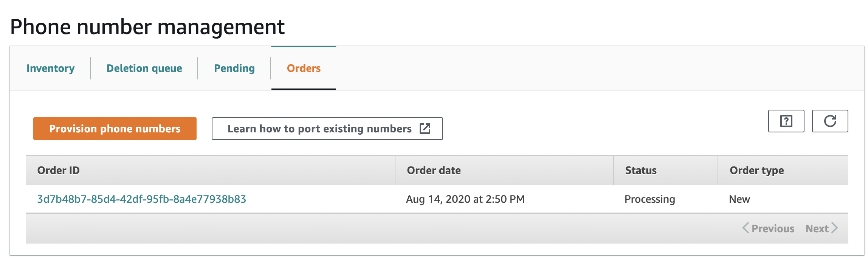Click the Previous page chevron arrow
The width and height of the screenshot is (868, 264).
746,228
